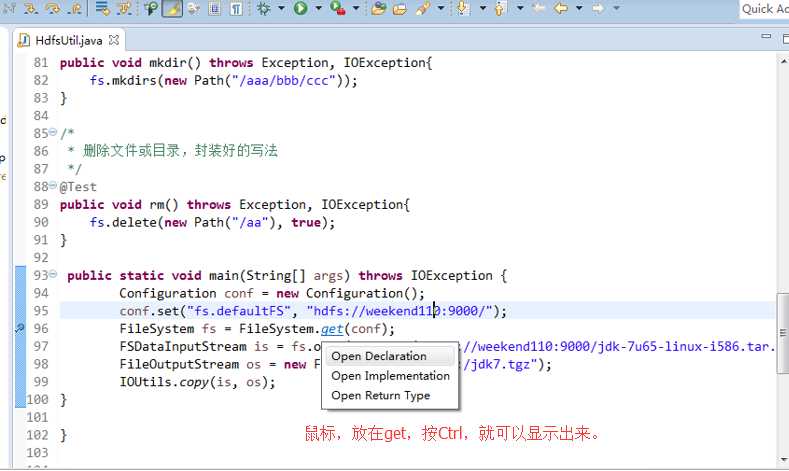
Task: Click the Quick Access search field
Action: pos(764,9)
